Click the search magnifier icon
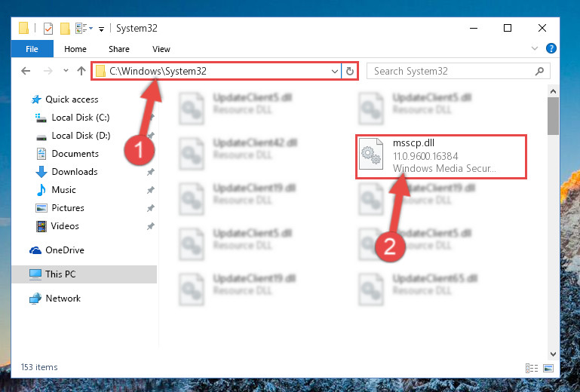The width and height of the screenshot is (580, 392). click(540, 71)
